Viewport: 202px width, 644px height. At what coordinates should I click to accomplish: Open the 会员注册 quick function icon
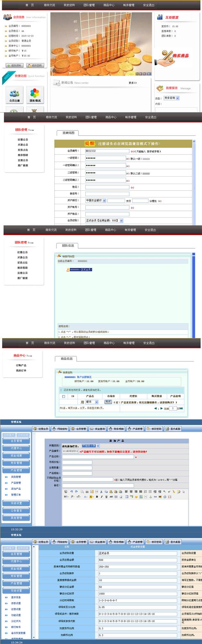click(x=14, y=94)
